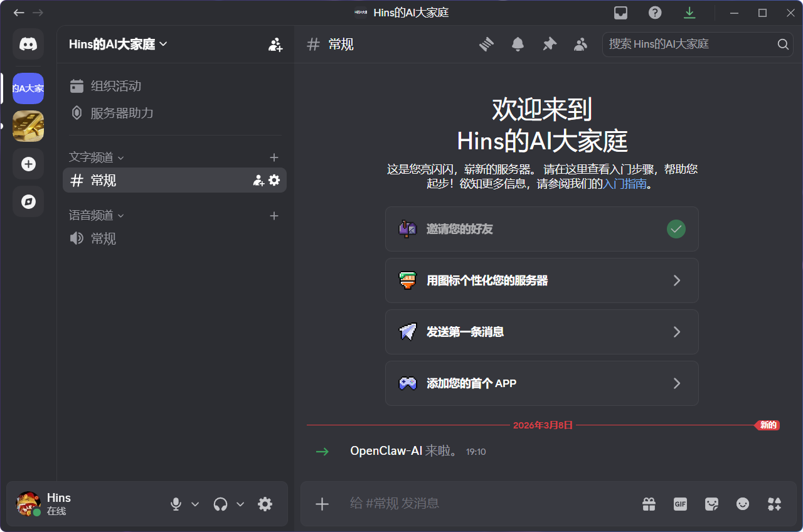
Task: Collapse the 文字频道 category
Action: tap(97, 157)
